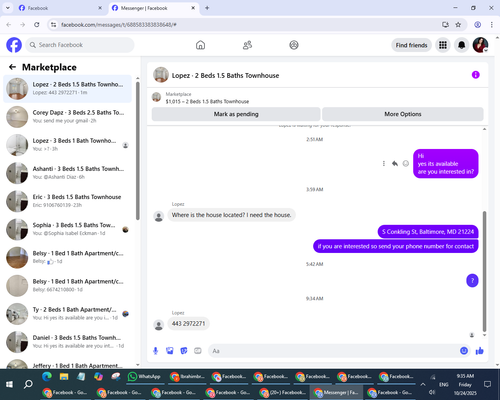Screen dimensions: 500x400
Task: Show hidden system tray icons
Action: 423,384
